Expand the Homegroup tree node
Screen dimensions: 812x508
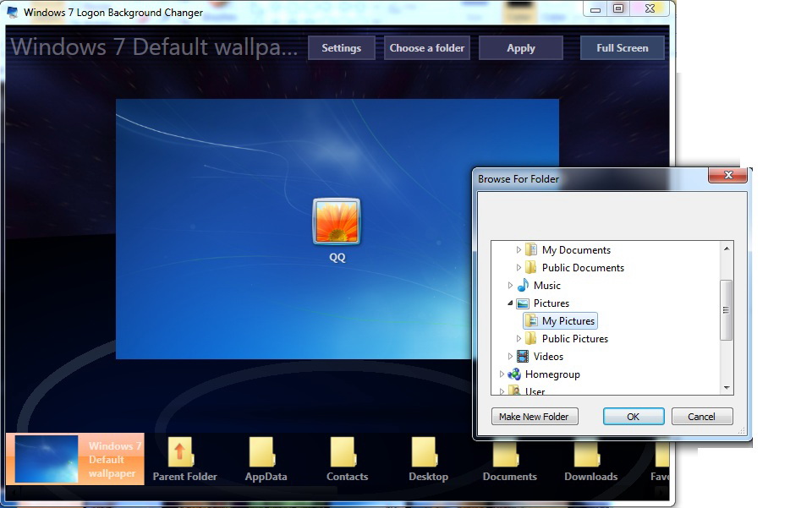click(502, 374)
